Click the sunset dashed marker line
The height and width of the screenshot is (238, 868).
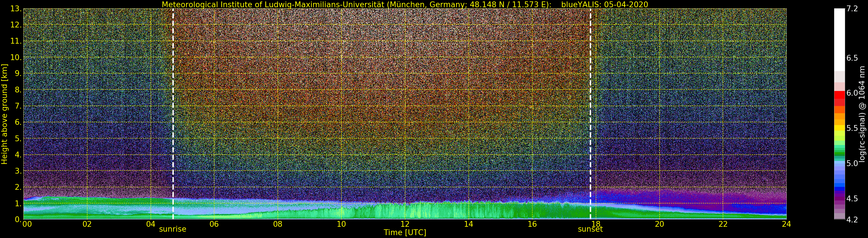[x=590, y=114]
